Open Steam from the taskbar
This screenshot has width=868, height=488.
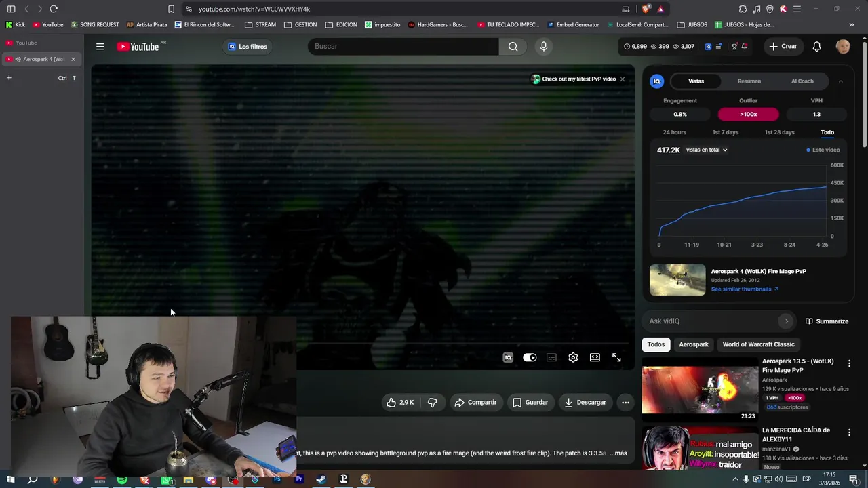coord(321,480)
